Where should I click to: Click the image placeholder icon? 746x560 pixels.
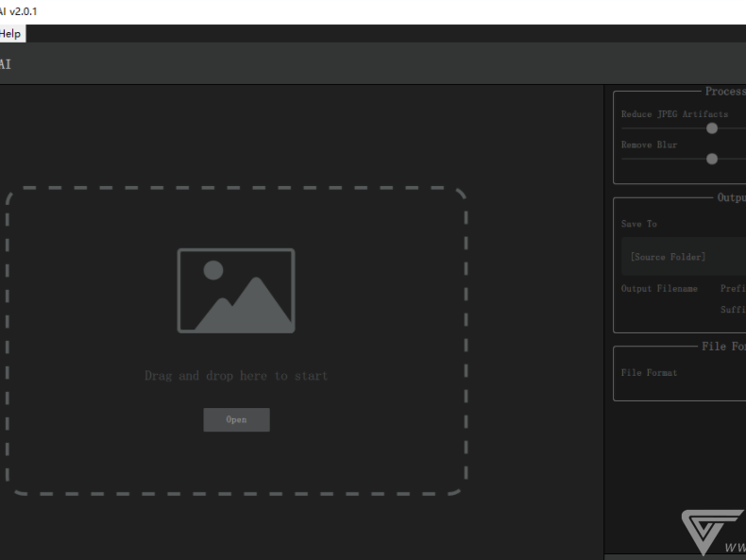tap(236, 291)
